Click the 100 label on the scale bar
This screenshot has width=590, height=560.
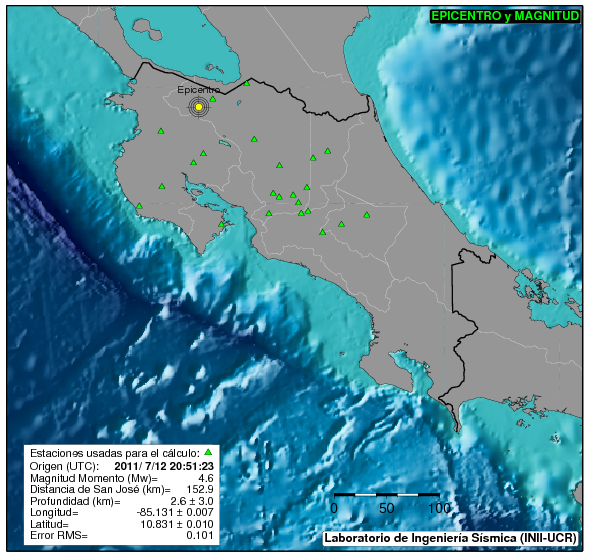point(439,508)
